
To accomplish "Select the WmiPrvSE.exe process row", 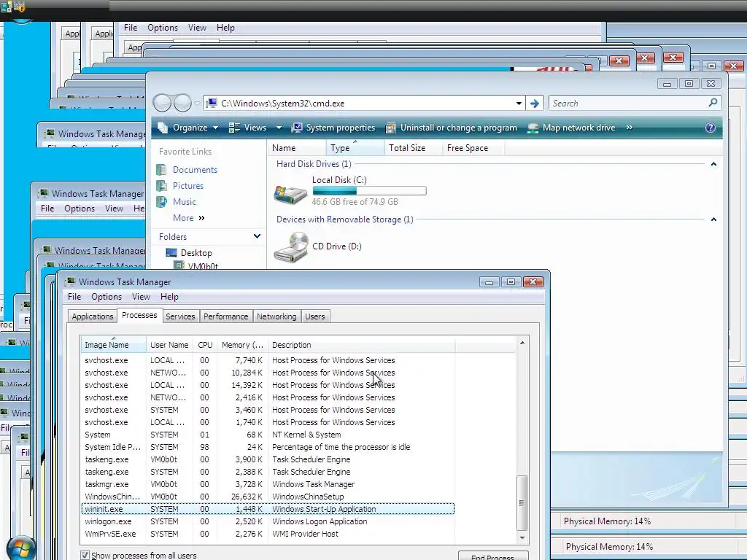I will pos(268,534).
